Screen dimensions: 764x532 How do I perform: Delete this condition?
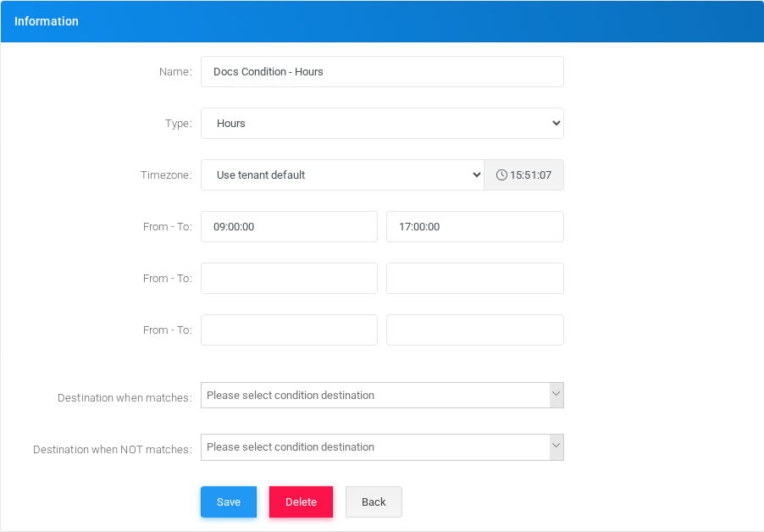point(302,502)
